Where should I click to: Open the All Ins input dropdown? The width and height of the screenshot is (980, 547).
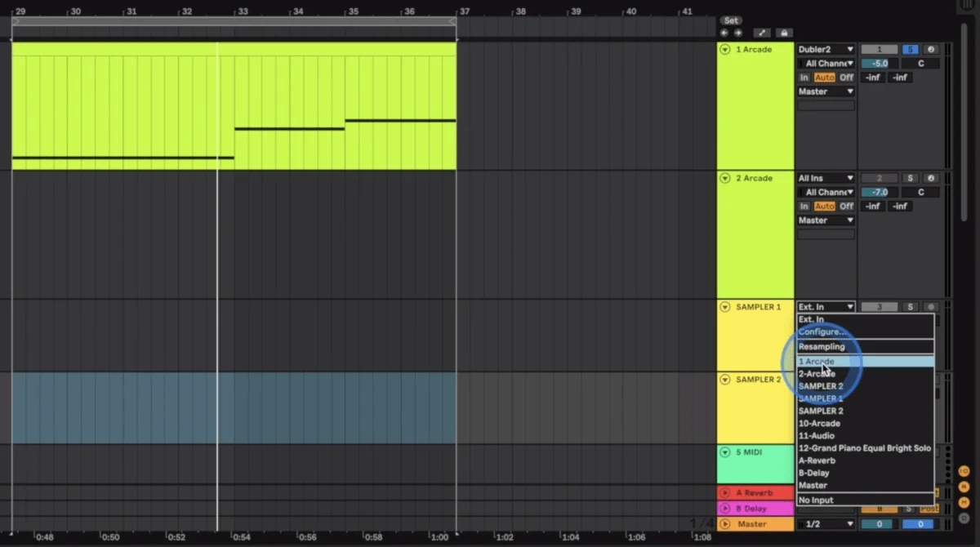click(826, 178)
